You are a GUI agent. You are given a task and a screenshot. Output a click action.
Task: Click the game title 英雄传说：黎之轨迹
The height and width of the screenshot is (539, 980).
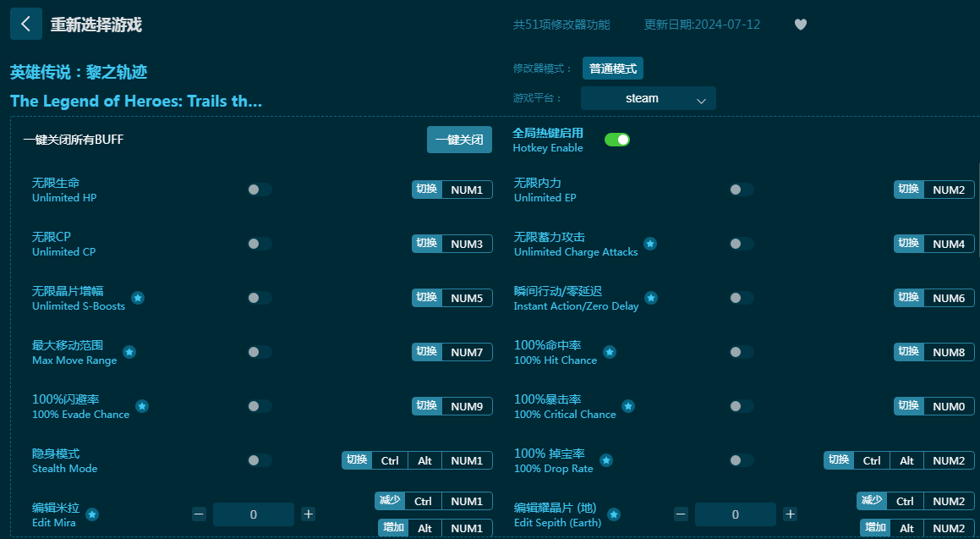pyautogui.click(x=79, y=72)
